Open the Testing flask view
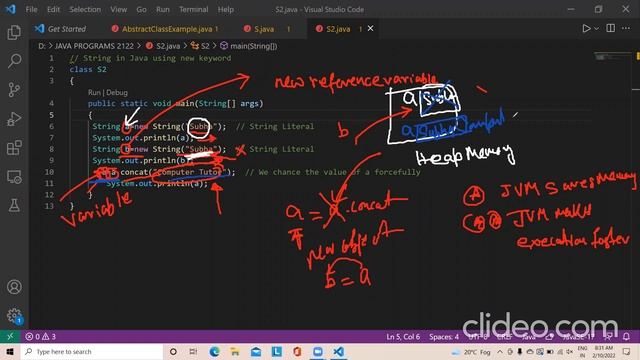Viewport: 640px width, 360px height. pyautogui.click(x=14, y=205)
